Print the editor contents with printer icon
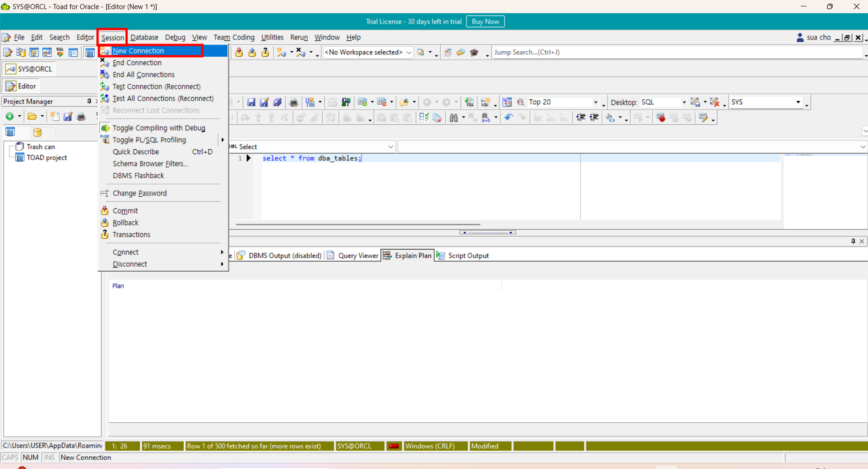The image size is (868, 469). pyautogui.click(x=294, y=103)
